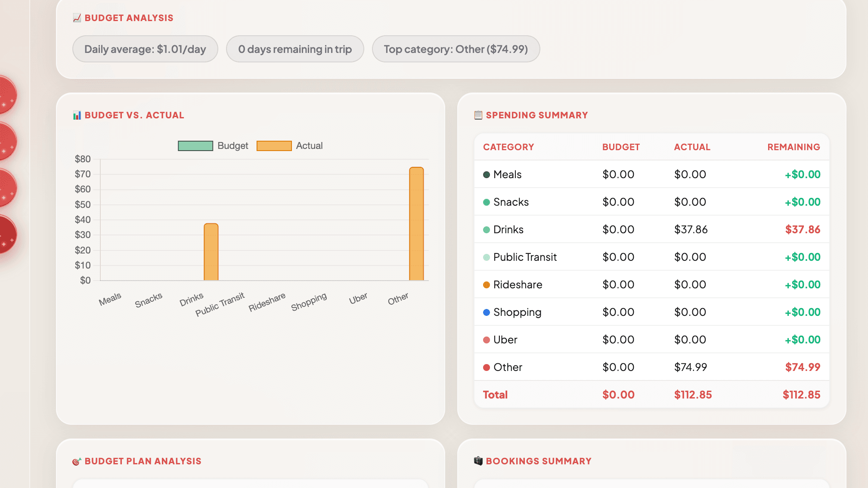Toggle the Budget legend swatch in chart

pos(195,146)
